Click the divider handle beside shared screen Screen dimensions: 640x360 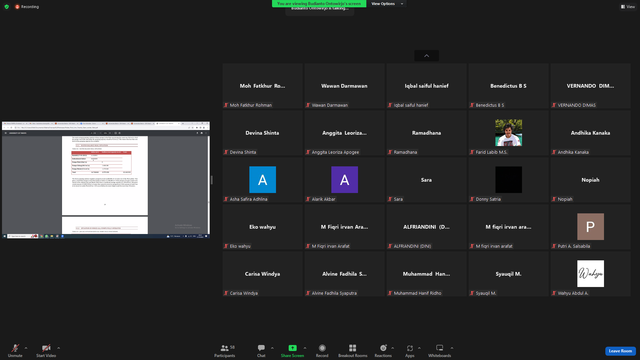point(211,180)
